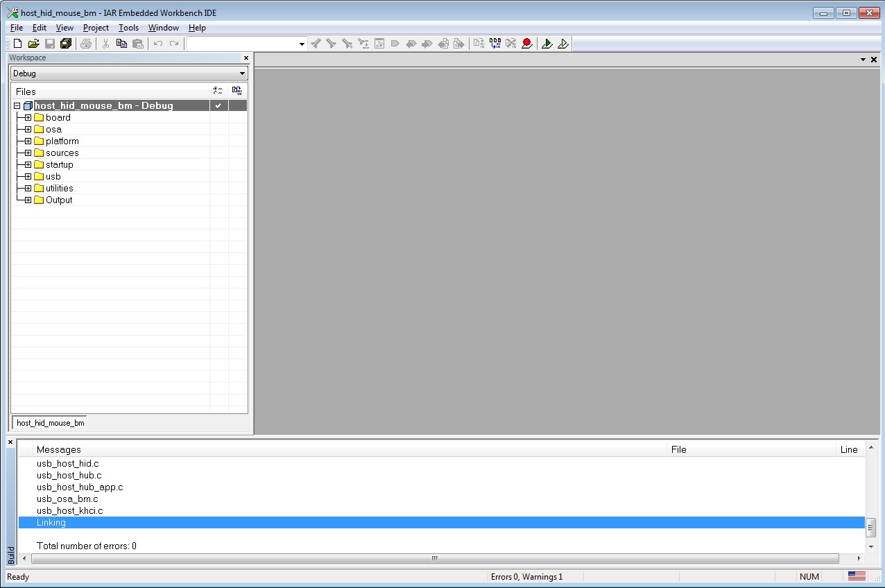Click the Open file folder icon
Image resolution: width=885 pixels, height=588 pixels.
point(33,44)
